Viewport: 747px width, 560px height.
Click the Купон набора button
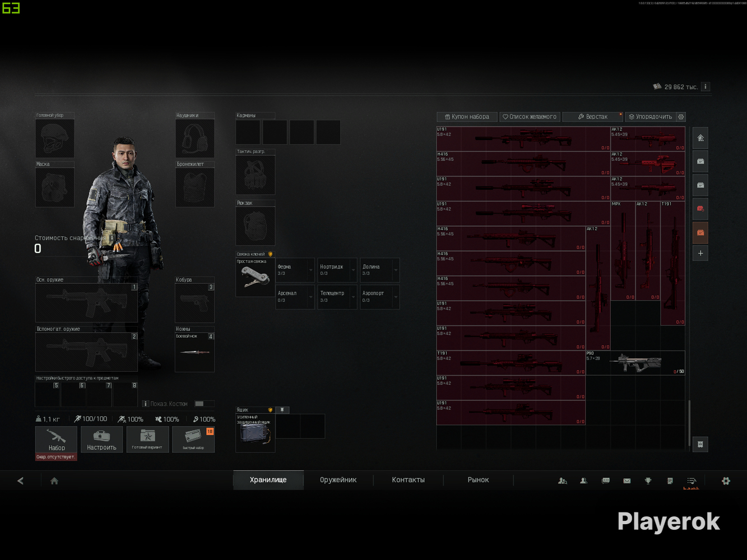click(467, 116)
